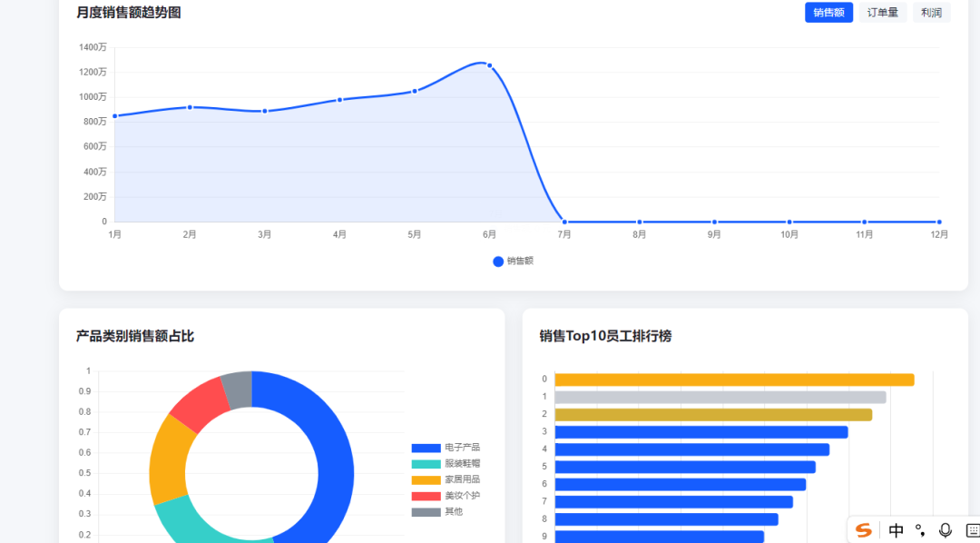The image size is (980, 543).
Task: Click the 12月 x-axis label
Action: 939,234
